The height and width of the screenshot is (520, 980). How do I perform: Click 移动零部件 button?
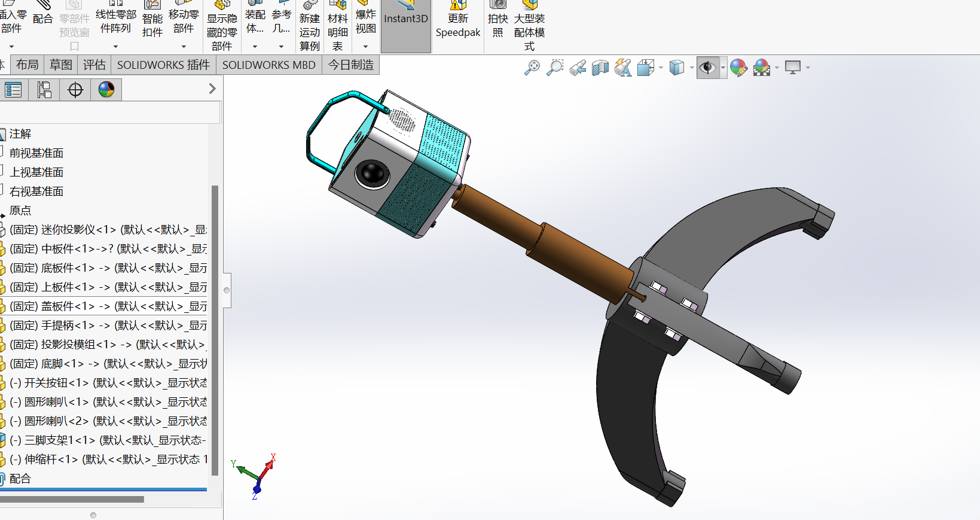click(184, 18)
